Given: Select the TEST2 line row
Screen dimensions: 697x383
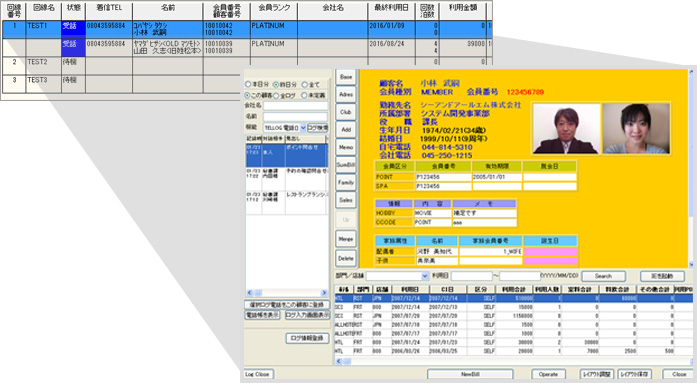Looking at the screenshot, I should [x=246, y=62].
